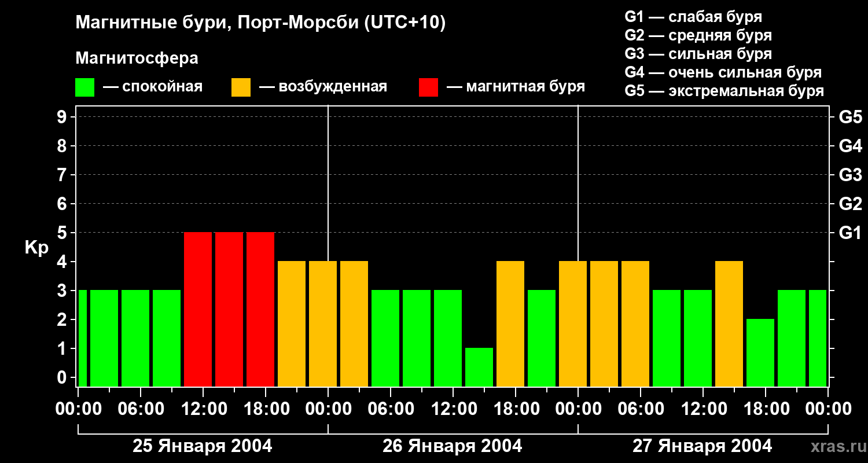Select the orange bar right after the Kp 1 bar

coord(510,324)
